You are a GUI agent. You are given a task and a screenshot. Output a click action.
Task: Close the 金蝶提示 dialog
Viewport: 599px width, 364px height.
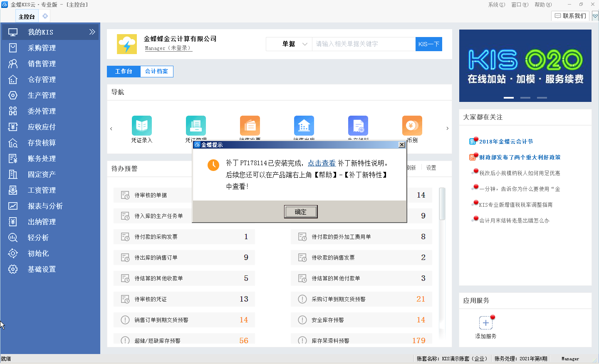click(401, 145)
